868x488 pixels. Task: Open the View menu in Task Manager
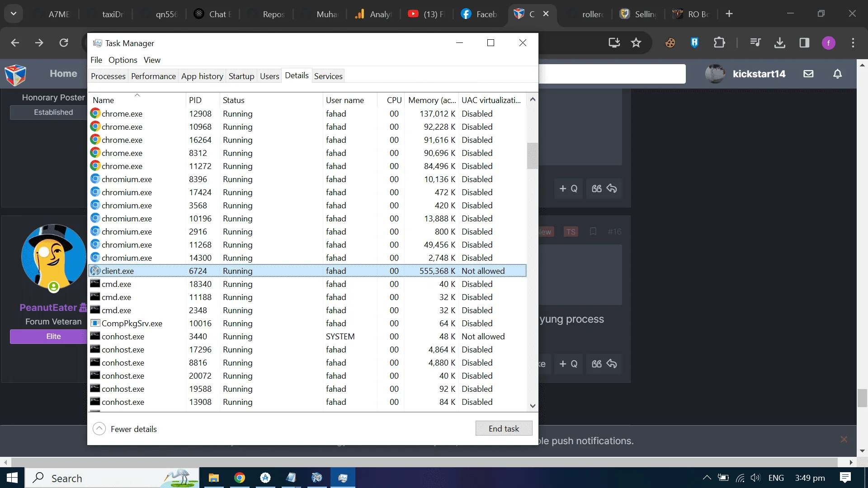coord(152,60)
